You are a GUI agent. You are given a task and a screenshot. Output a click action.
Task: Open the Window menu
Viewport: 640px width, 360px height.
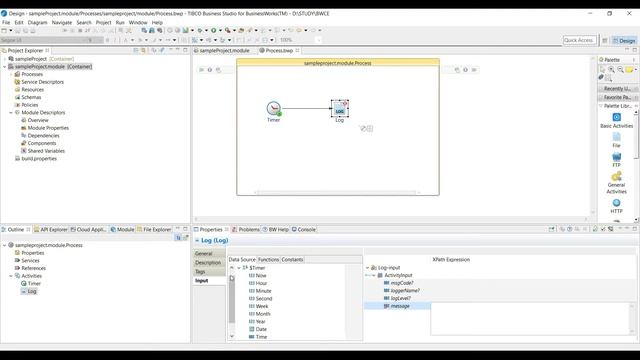click(x=138, y=22)
